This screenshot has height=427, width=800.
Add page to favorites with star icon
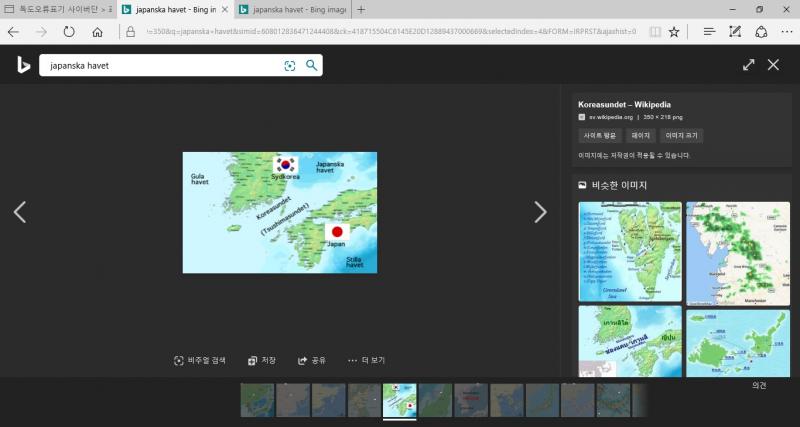click(674, 32)
